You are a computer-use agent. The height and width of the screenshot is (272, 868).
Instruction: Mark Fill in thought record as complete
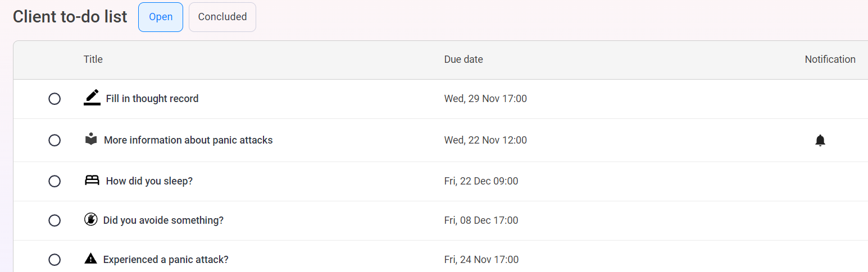coord(54,99)
